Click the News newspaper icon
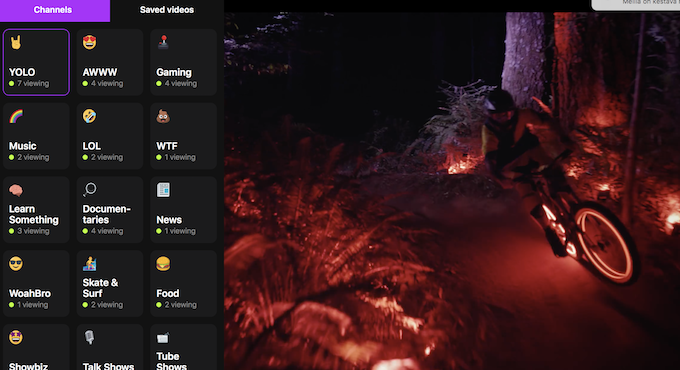680x370 pixels. click(163, 190)
